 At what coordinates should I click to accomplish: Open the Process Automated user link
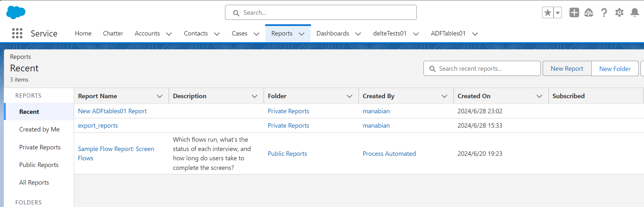point(389,154)
